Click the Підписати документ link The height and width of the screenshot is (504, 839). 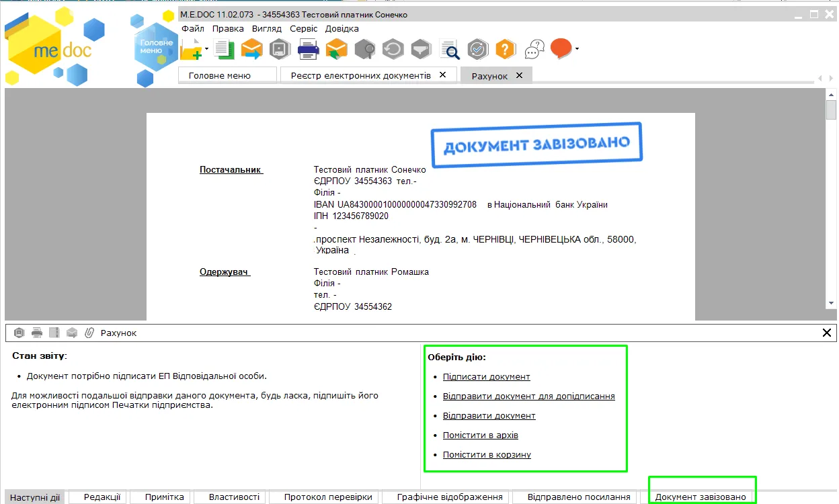pyautogui.click(x=486, y=377)
